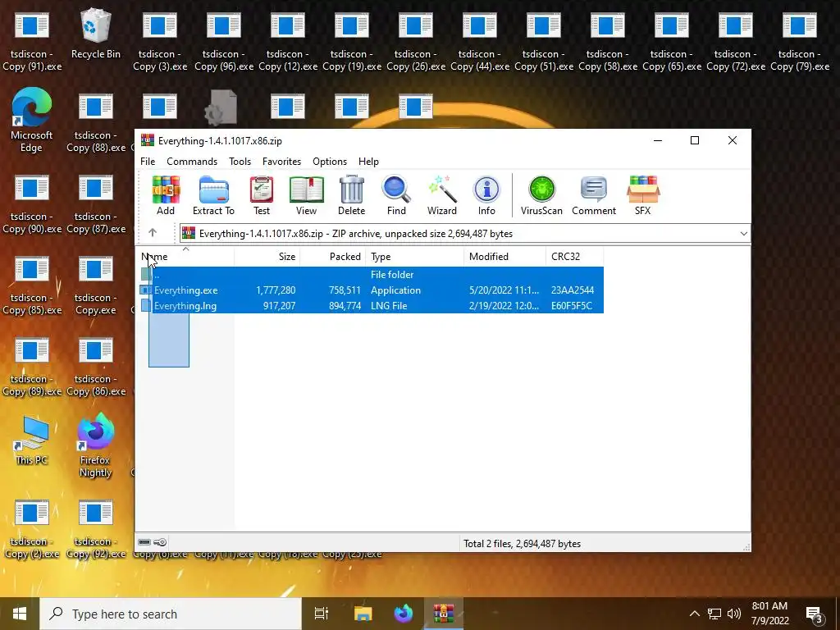The image size is (840, 630).
Task: Sort by the Type column header
Action: pyautogui.click(x=414, y=257)
